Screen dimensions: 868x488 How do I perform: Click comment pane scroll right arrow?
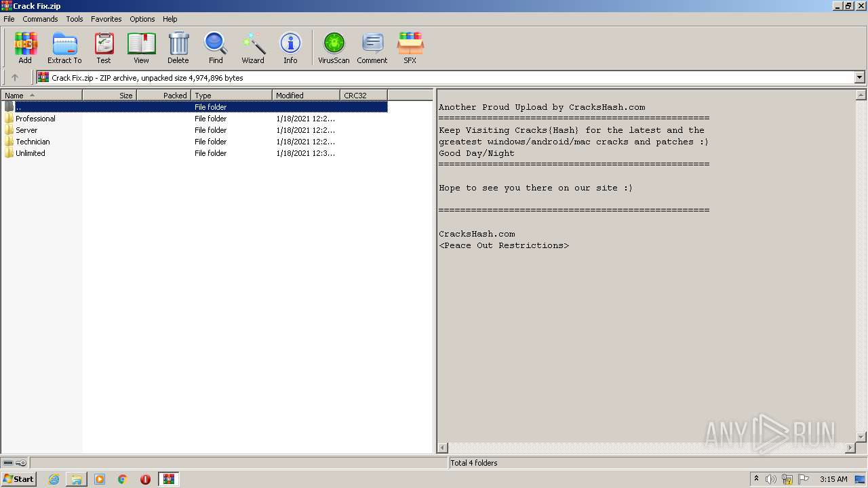(x=850, y=448)
